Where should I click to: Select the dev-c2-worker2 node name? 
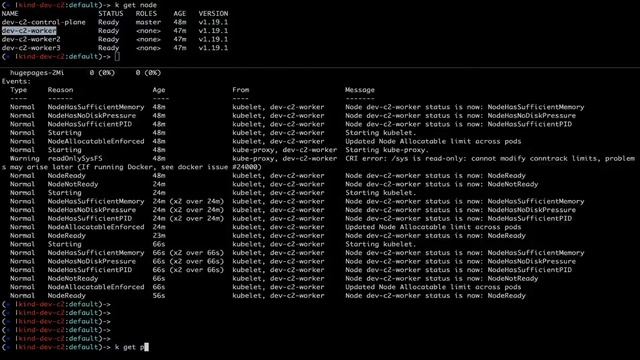[31, 39]
